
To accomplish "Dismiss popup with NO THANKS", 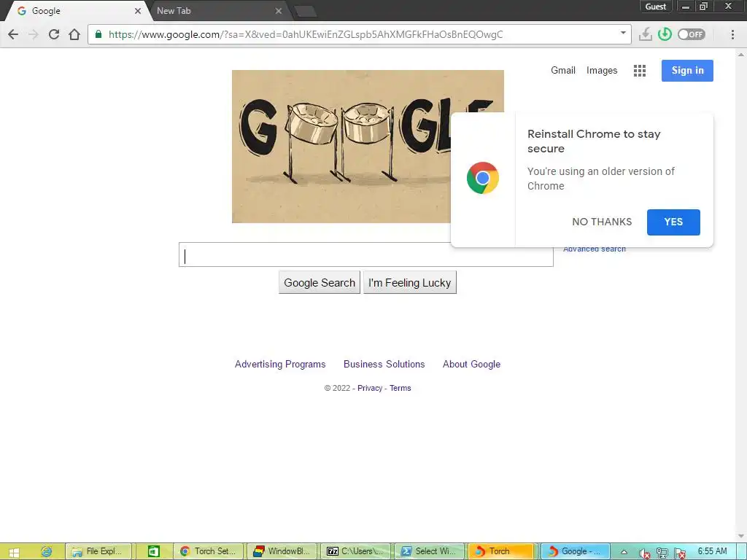I will [x=602, y=222].
